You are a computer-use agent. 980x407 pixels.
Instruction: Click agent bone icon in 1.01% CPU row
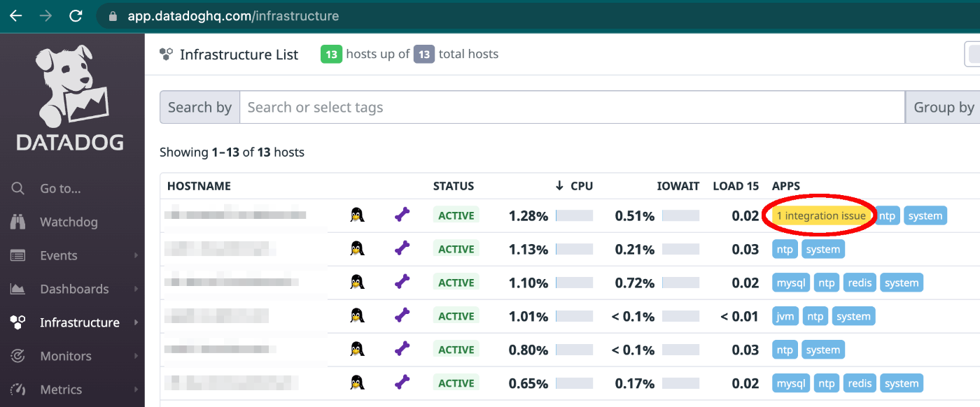pyautogui.click(x=402, y=315)
